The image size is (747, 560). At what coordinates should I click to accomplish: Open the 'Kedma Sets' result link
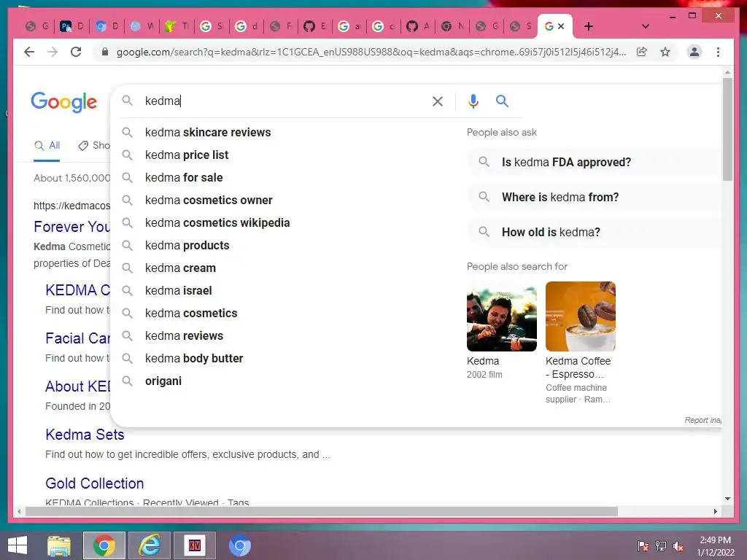[x=85, y=435]
